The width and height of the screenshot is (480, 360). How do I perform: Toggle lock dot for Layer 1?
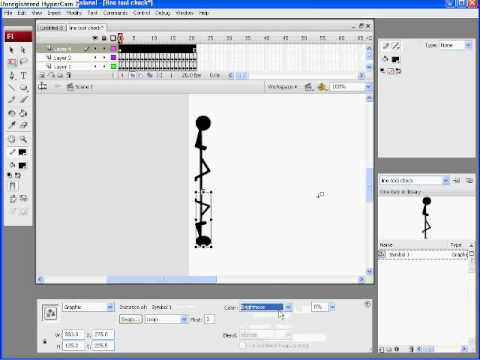(x=104, y=66)
